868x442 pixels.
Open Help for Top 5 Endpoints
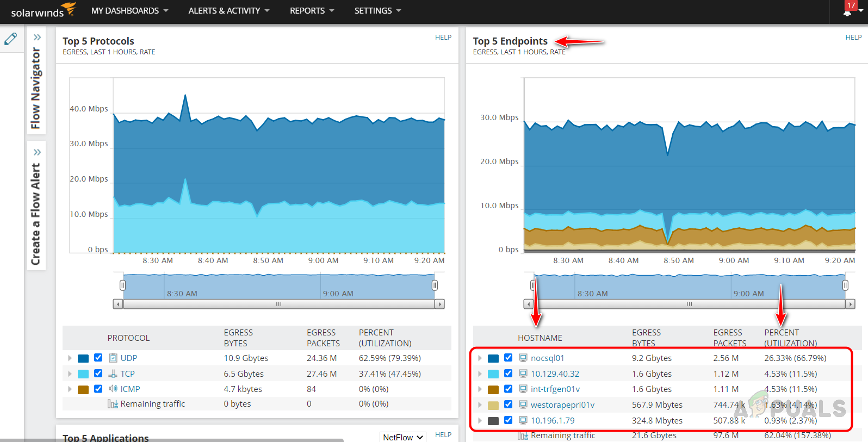(853, 38)
